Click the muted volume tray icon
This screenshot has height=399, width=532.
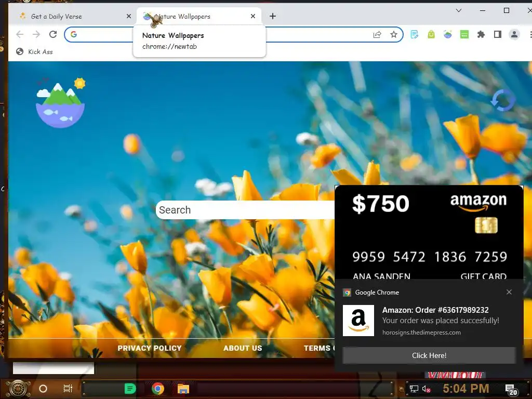pyautogui.click(x=426, y=389)
